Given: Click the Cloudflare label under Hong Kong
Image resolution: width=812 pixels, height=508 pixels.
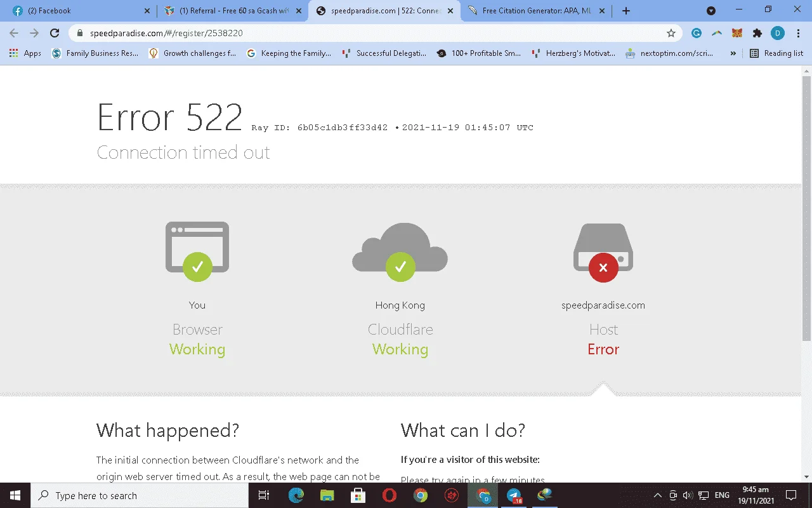Looking at the screenshot, I should 400,330.
